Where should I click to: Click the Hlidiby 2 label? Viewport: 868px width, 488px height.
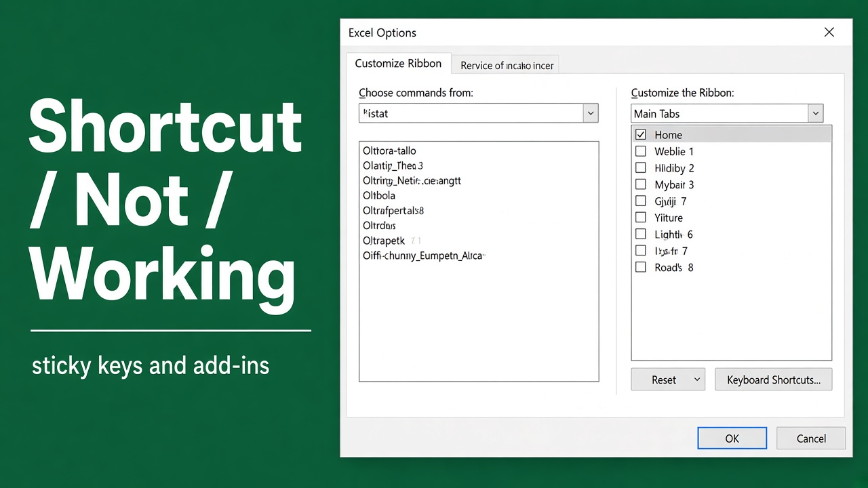point(674,168)
